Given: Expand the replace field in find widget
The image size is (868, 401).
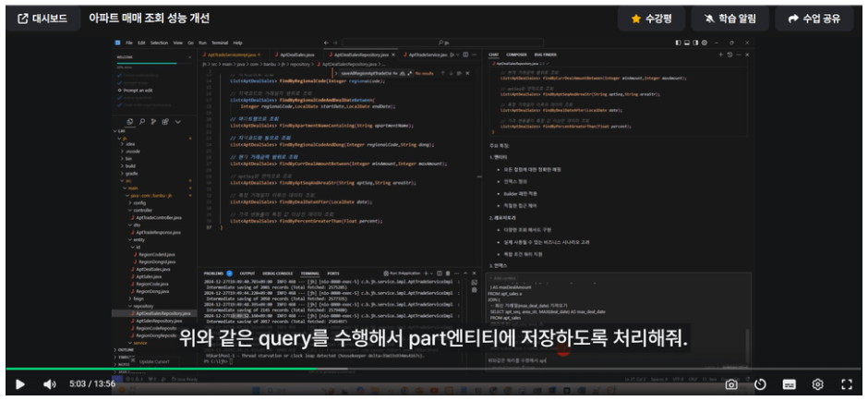Looking at the screenshot, I should (x=335, y=73).
